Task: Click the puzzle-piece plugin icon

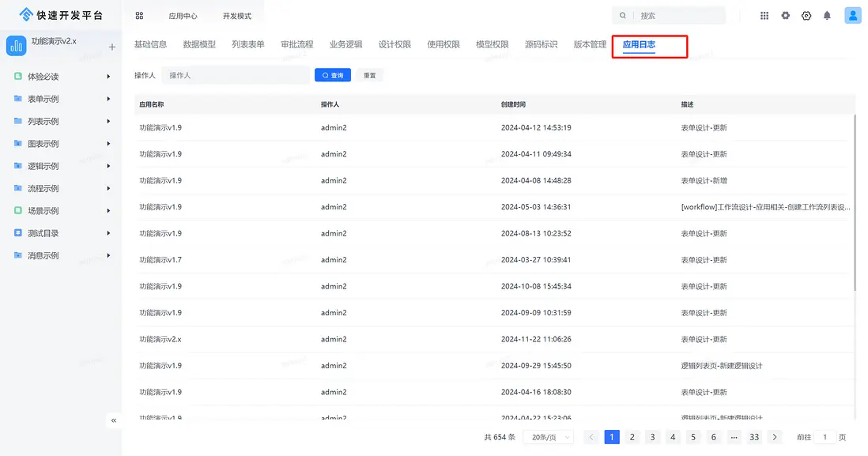Action: 786,16
